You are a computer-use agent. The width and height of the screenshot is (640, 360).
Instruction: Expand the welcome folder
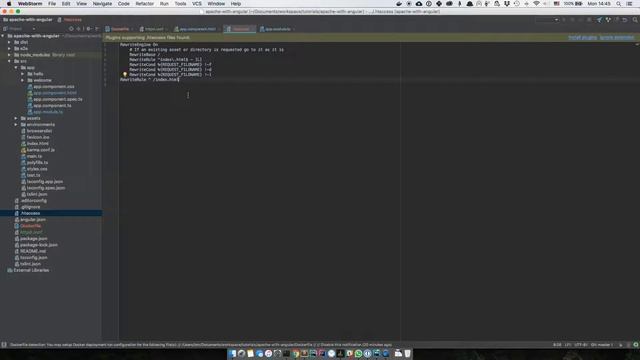pyautogui.click(x=22, y=80)
